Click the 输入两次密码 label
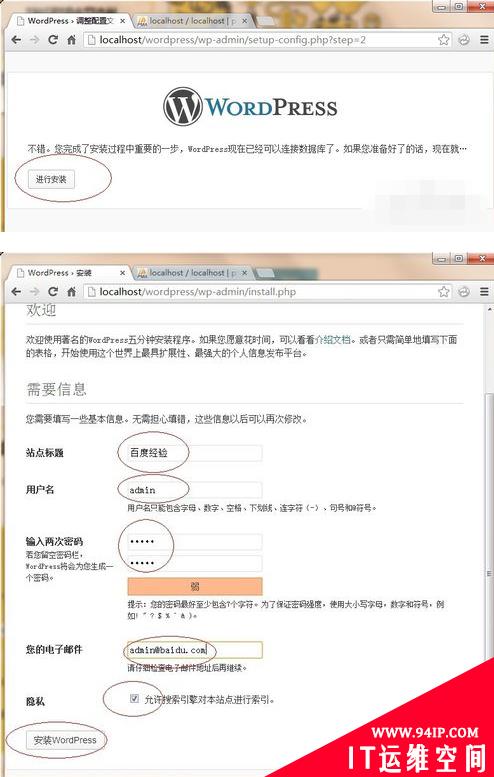Image resolution: width=494 pixels, height=777 pixels. (54, 542)
